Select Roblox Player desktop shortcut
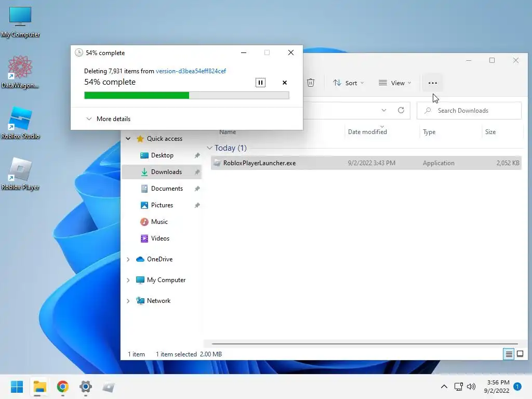The height and width of the screenshot is (399, 532). click(20, 174)
